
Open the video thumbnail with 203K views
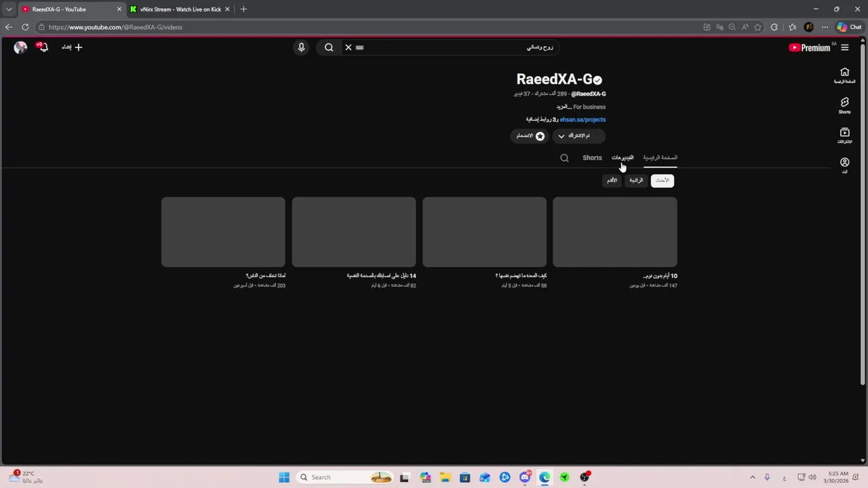223,232
